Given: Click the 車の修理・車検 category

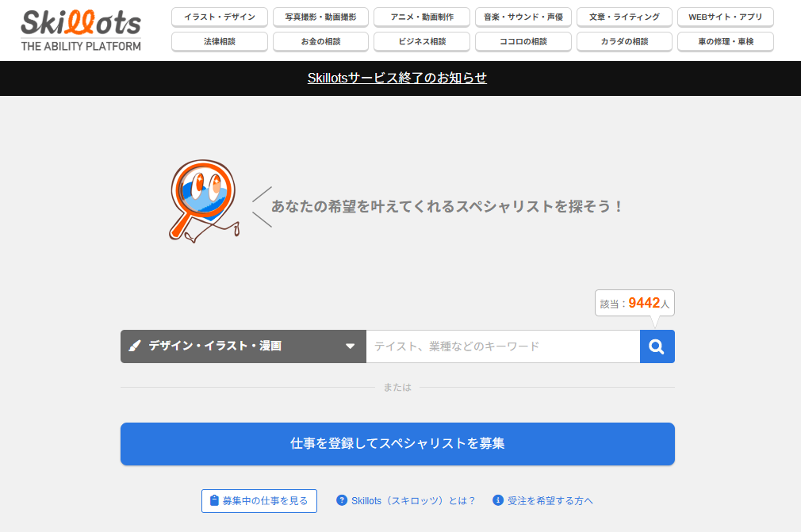Looking at the screenshot, I should (725, 41).
